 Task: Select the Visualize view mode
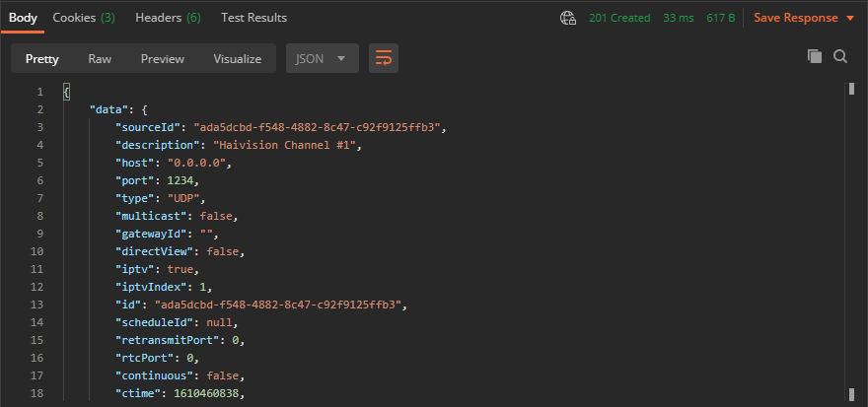237,58
